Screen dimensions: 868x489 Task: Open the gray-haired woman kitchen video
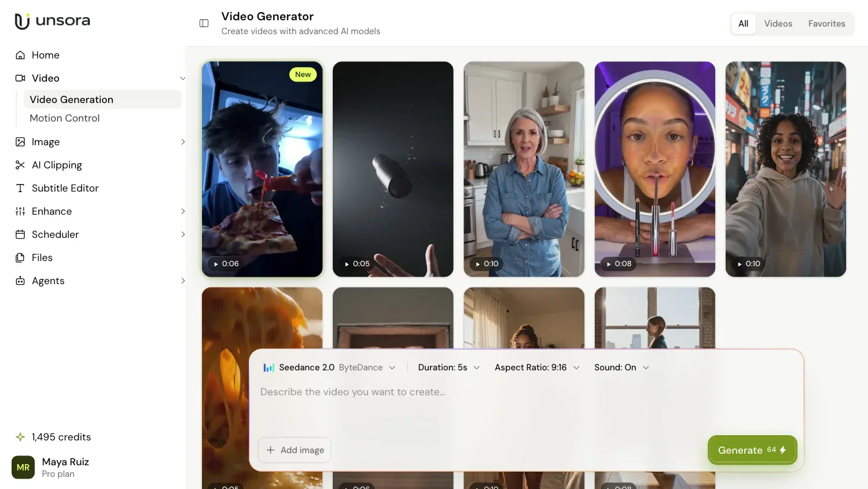524,169
